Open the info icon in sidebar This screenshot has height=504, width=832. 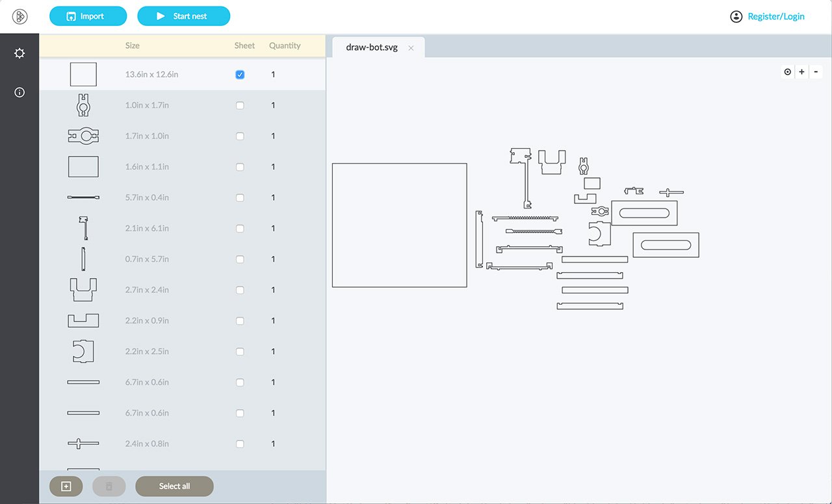point(19,92)
